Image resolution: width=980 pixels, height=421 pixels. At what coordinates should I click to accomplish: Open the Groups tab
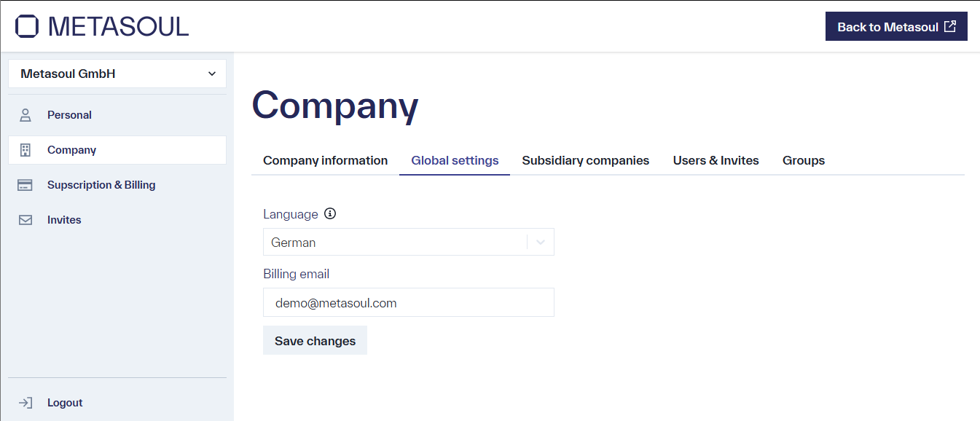(x=803, y=160)
